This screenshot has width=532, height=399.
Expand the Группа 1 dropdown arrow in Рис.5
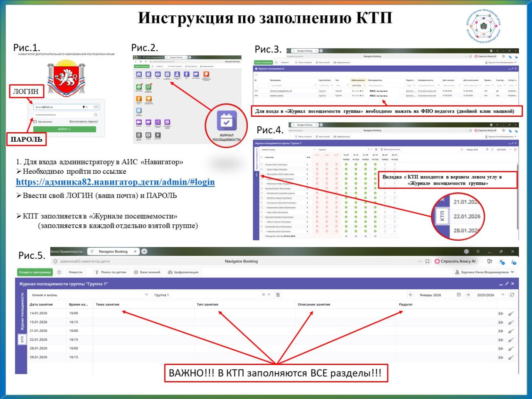click(x=269, y=295)
